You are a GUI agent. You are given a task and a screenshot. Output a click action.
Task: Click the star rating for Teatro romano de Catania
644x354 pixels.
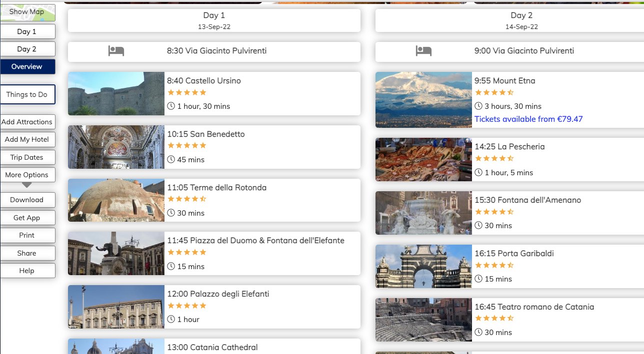[x=494, y=319]
